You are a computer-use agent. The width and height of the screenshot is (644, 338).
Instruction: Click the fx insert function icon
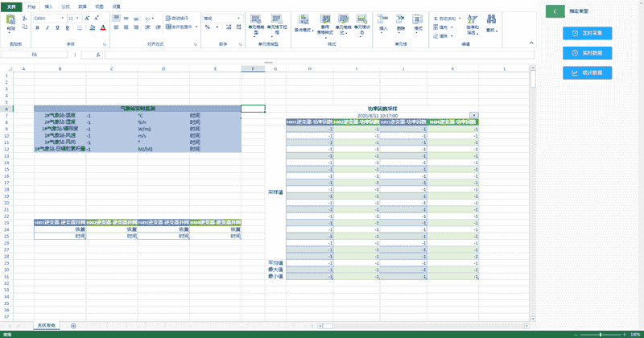click(97, 55)
